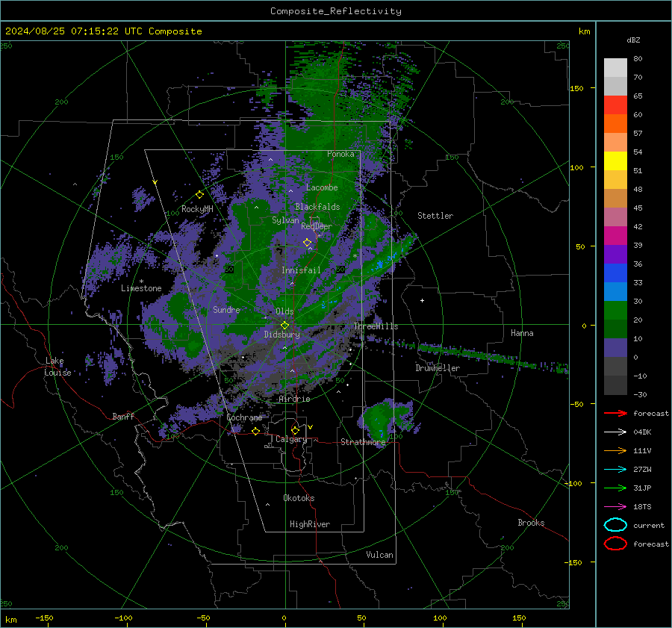Click the Stettler town label
The image size is (672, 628).
(x=435, y=216)
